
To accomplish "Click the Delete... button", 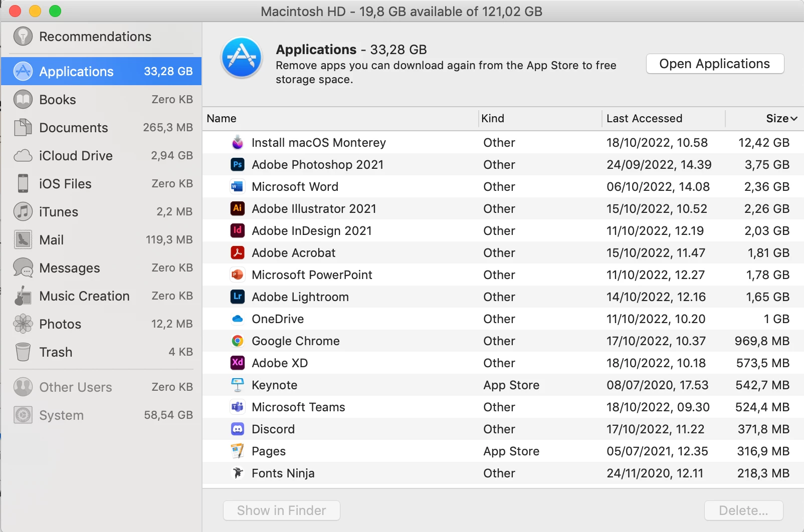I will [x=744, y=510].
